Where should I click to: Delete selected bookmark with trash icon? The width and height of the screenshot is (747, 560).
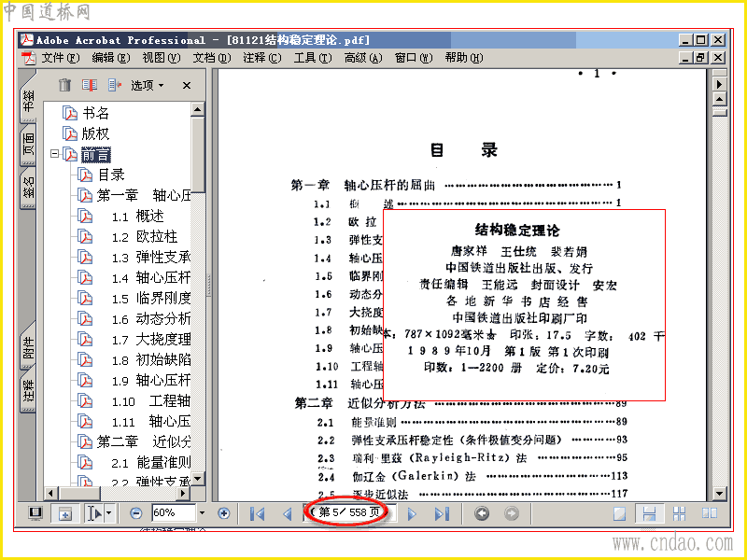pos(64,85)
